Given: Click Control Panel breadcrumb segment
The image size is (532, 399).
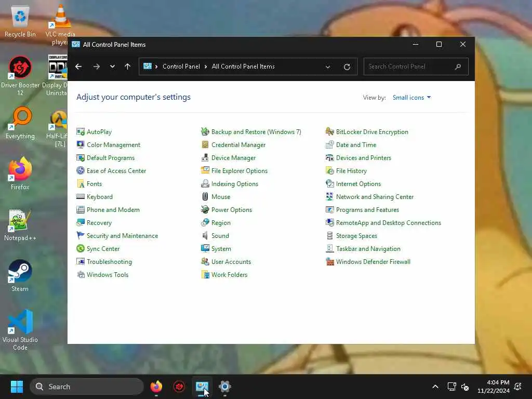Looking at the screenshot, I should pyautogui.click(x=181, y=66).
